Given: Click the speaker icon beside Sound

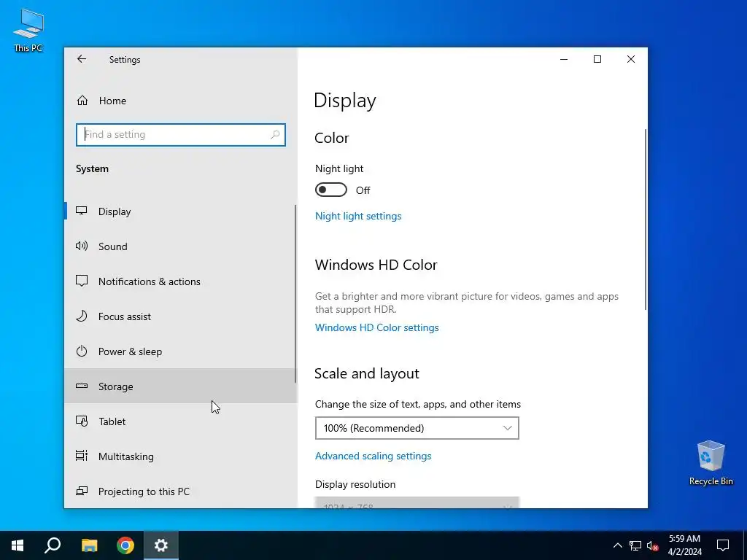Looking at the screenshot, I should click(82, 246).
